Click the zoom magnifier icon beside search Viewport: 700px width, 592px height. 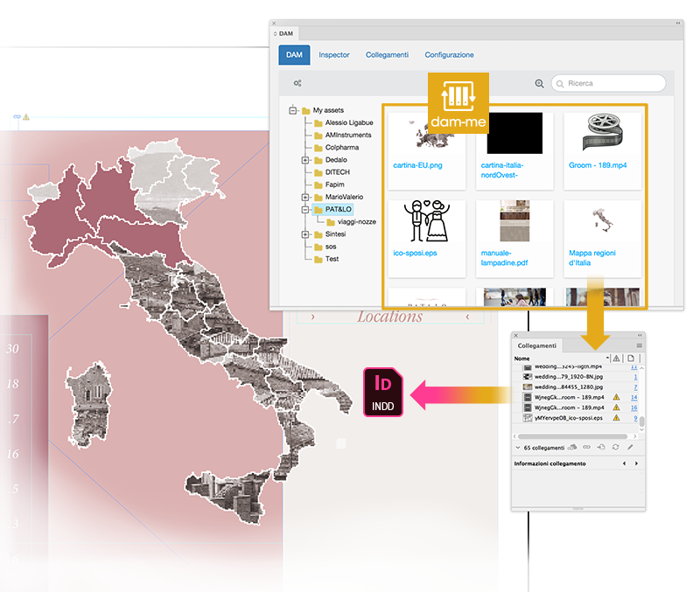(x=539, y=84)
